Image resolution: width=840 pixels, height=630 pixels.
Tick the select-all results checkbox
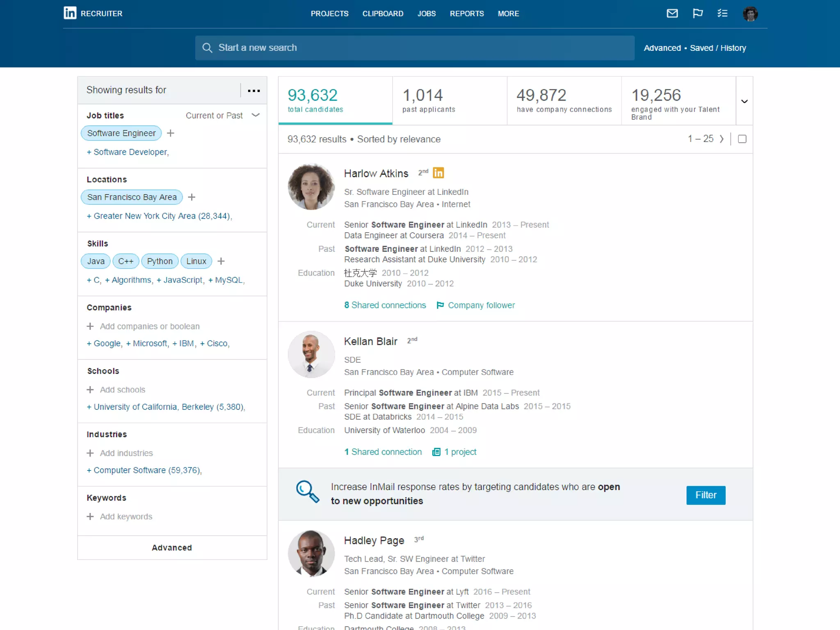(742, 139)
